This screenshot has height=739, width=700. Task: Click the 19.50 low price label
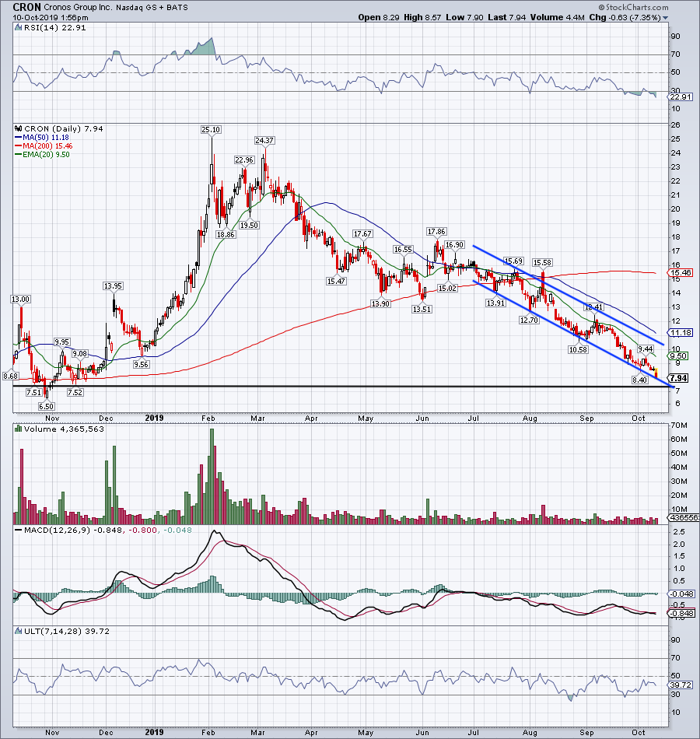[x=250, y=226]
